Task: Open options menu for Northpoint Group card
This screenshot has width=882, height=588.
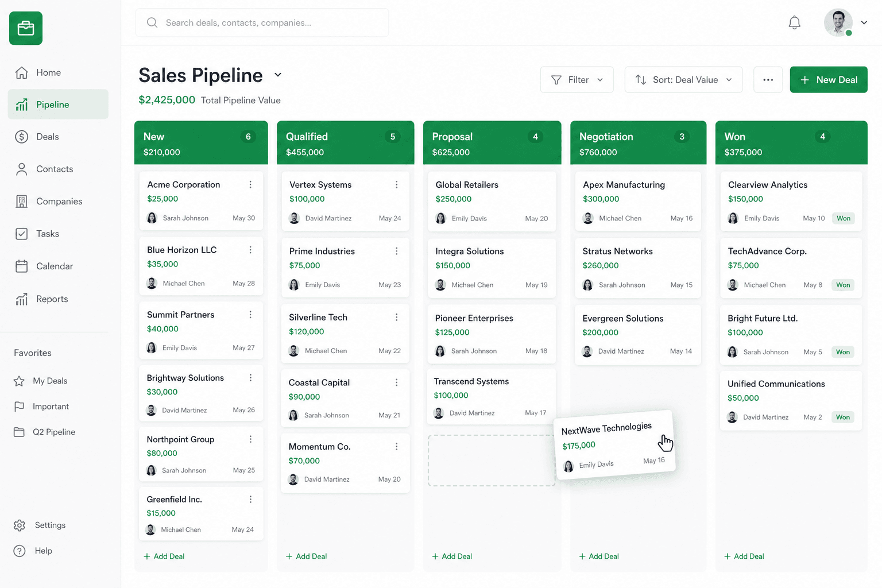Action: coord(250,439)
